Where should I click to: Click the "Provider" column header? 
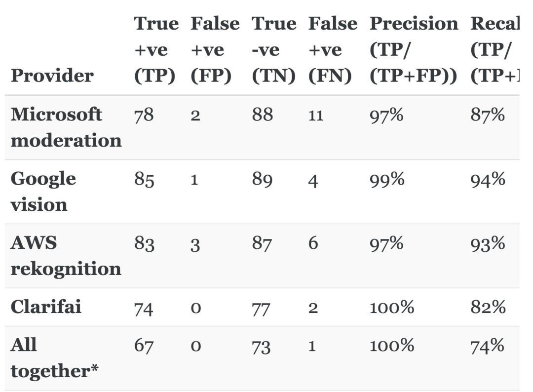pyautogui.click(x=52, y=76)
